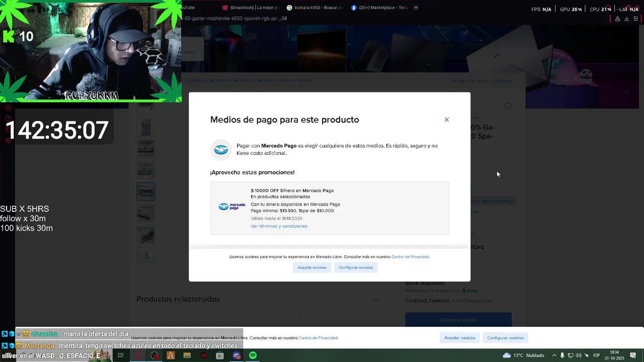Click the microphone tray icon
The height and width of the screenshot is (362, 644).
point(562,355)
